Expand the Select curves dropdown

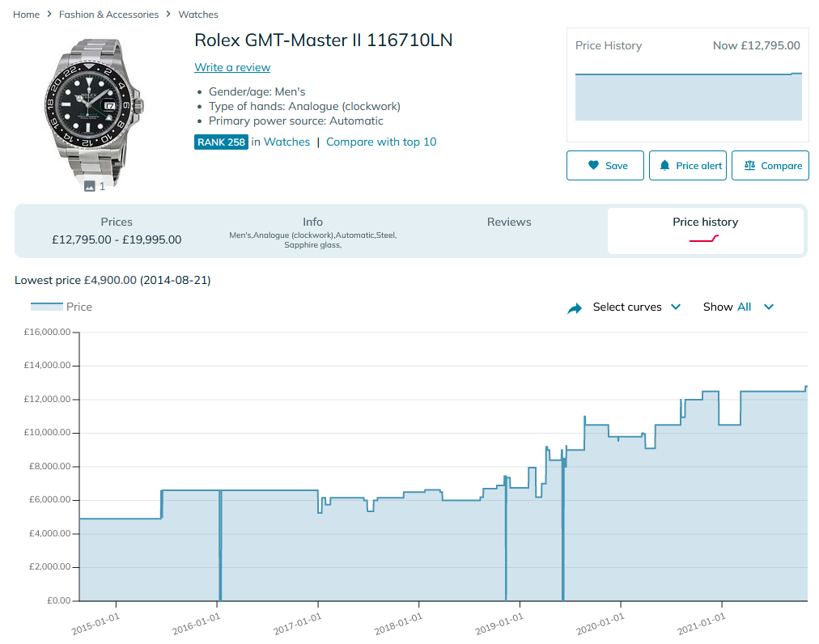click(x=636, y=307)
